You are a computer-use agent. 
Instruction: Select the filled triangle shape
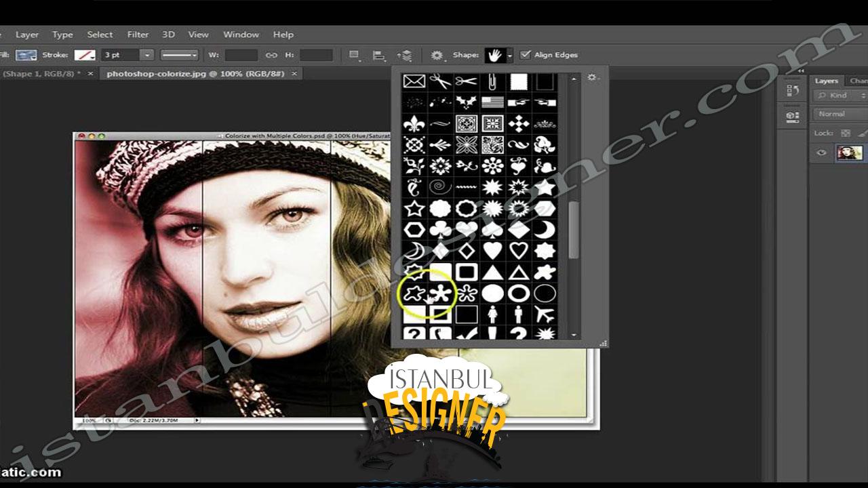[493, 272]
